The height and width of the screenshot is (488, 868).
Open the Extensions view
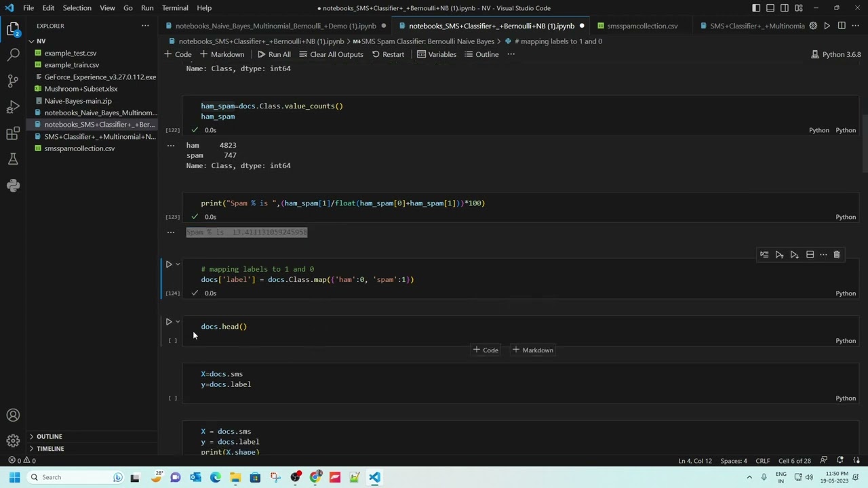pos(13,134)
